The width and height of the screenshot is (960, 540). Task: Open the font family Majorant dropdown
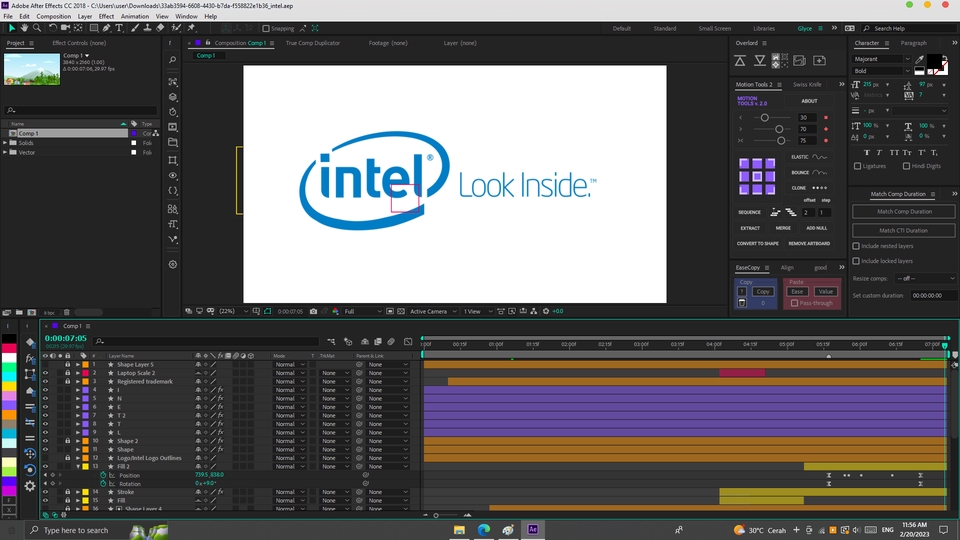tap(882, 59)
